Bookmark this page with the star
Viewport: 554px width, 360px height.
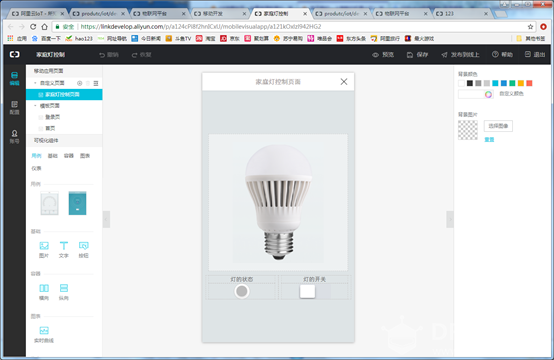click(530, 26)
